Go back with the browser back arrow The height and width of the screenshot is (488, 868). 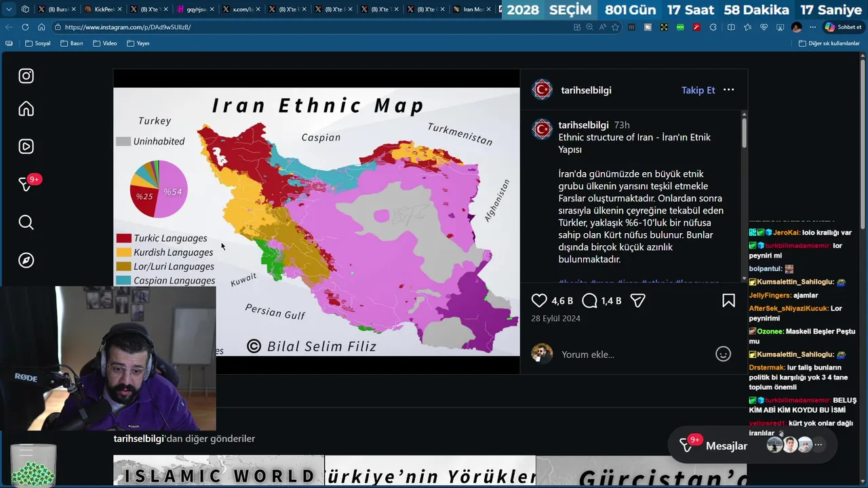(x=9, y=27)
